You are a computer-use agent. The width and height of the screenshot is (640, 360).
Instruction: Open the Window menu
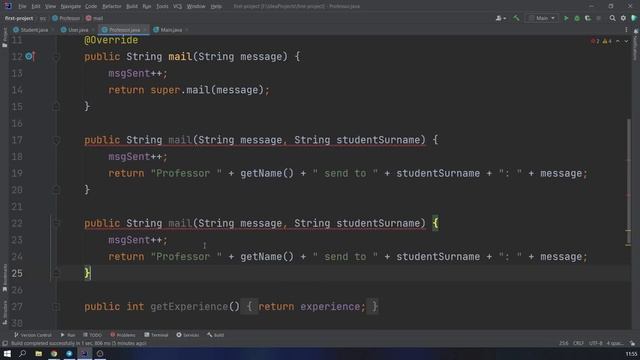196,6
